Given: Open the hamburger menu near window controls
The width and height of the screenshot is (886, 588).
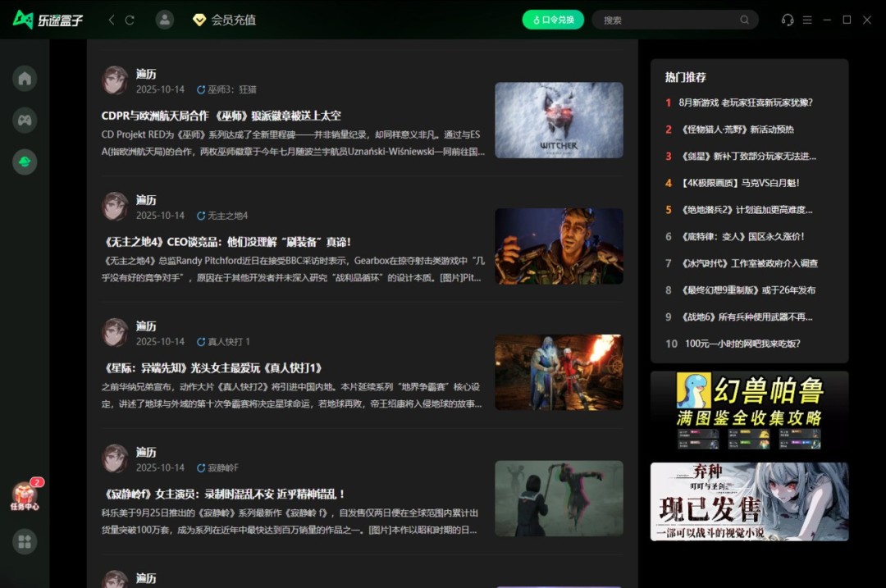Looking at the screenshot, I should click(x=808, y=20).
